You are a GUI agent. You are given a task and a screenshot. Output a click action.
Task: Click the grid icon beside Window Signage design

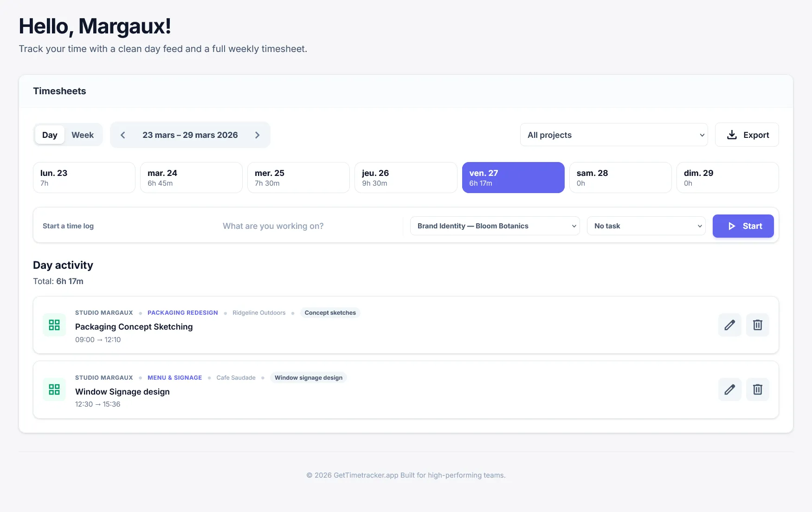click(x=54, y=389)
